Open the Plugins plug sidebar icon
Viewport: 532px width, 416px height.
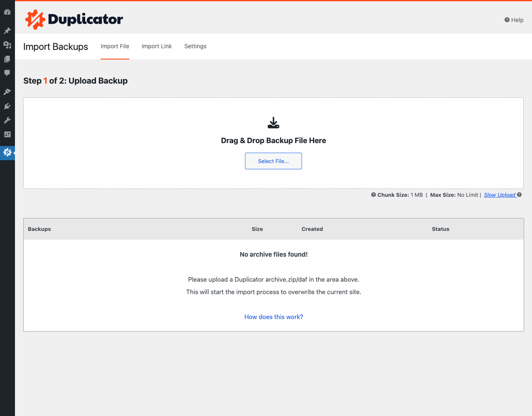tap(7, 106)
